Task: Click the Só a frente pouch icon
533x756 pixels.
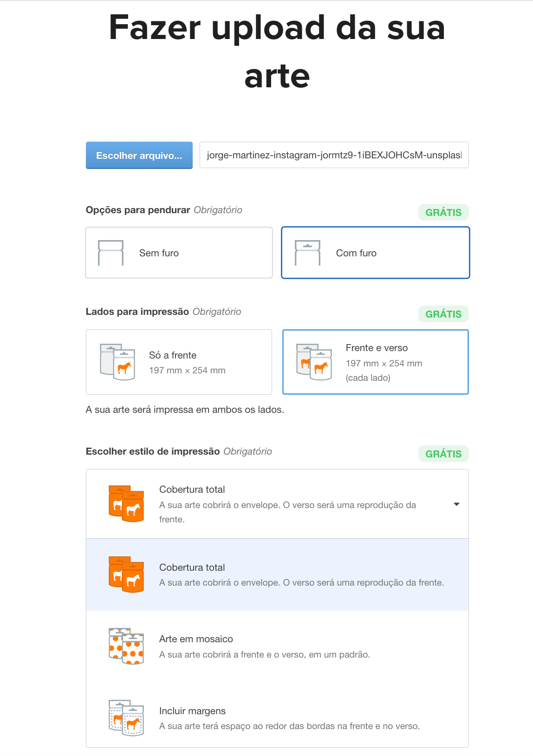Action: [117, 362]
